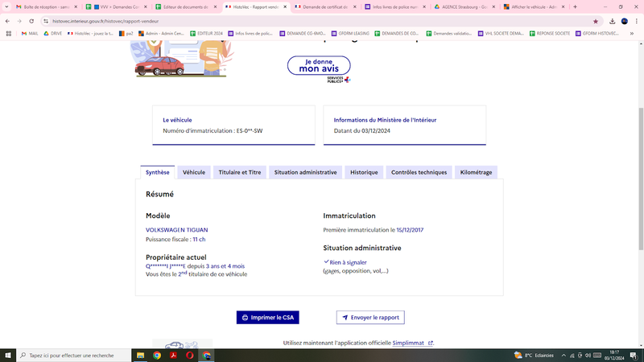Switch to Demande de certificat tab
The width and height of the screenshot is (644, 362).
326,7
